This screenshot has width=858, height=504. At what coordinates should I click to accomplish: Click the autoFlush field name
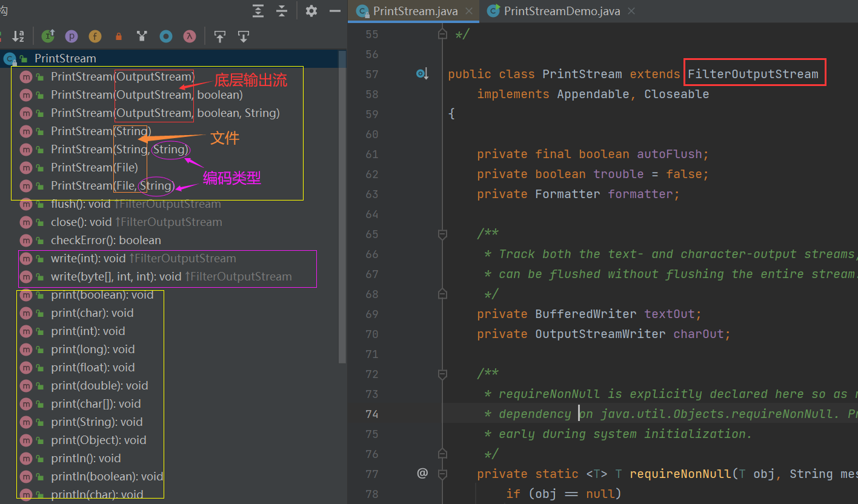click(x=670, y=154)
